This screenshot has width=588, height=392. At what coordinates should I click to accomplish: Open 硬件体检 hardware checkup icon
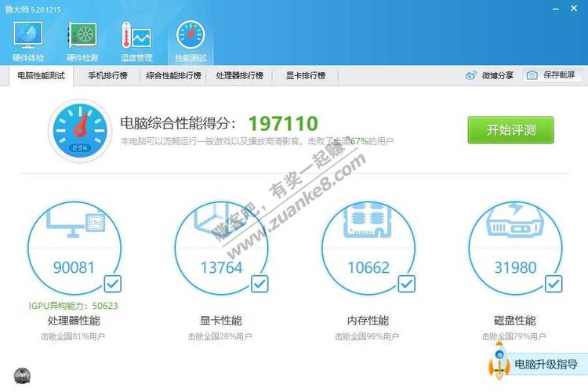(28, 41)
